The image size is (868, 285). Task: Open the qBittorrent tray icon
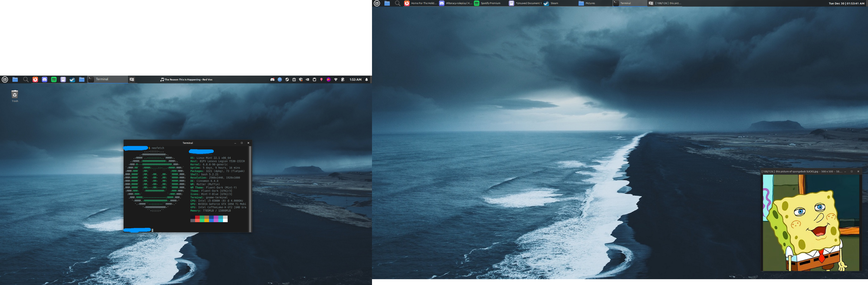280,80
